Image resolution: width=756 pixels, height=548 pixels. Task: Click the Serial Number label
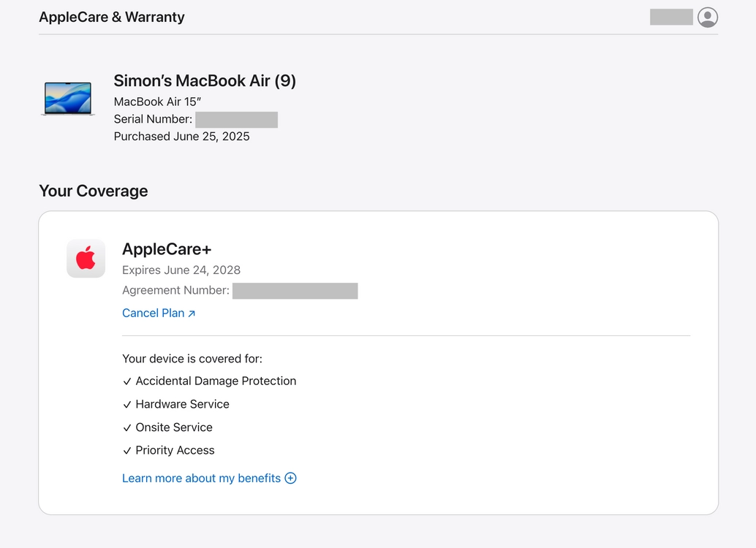153,119
